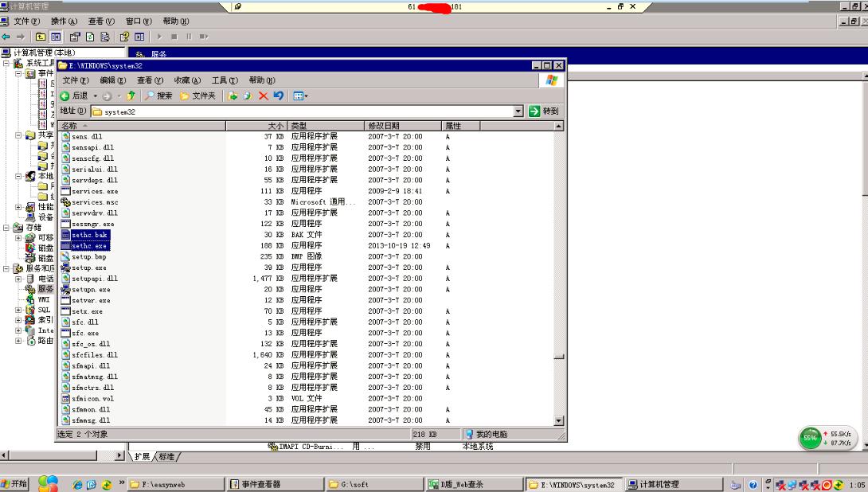Click the 转到 (Go) button
Image resolution: width=868 pixels, height=492 pixels.
tap(545, 112)
